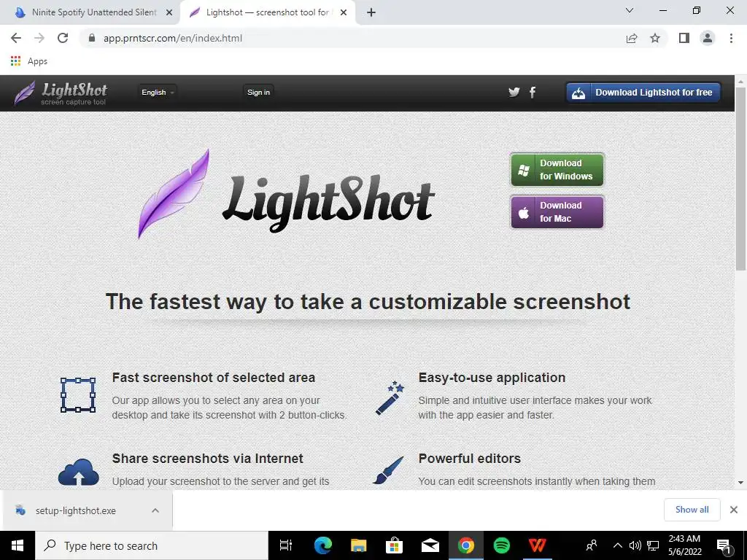Click Show all downloads
This screenshot has height=560, width=747.
click(x=692, y=510)
